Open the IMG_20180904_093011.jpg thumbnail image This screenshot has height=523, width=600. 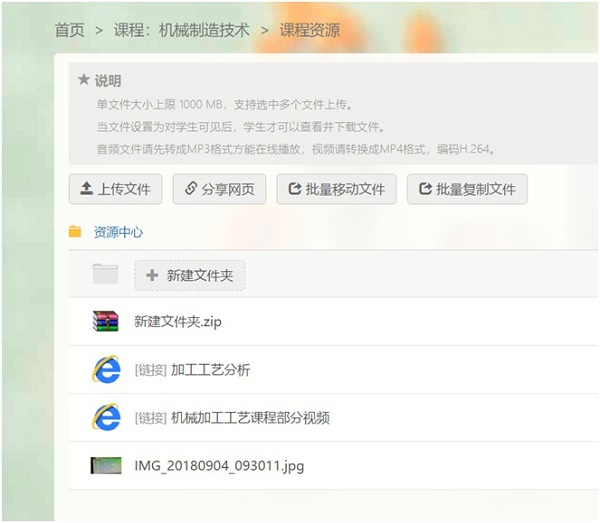coord(105,465)
